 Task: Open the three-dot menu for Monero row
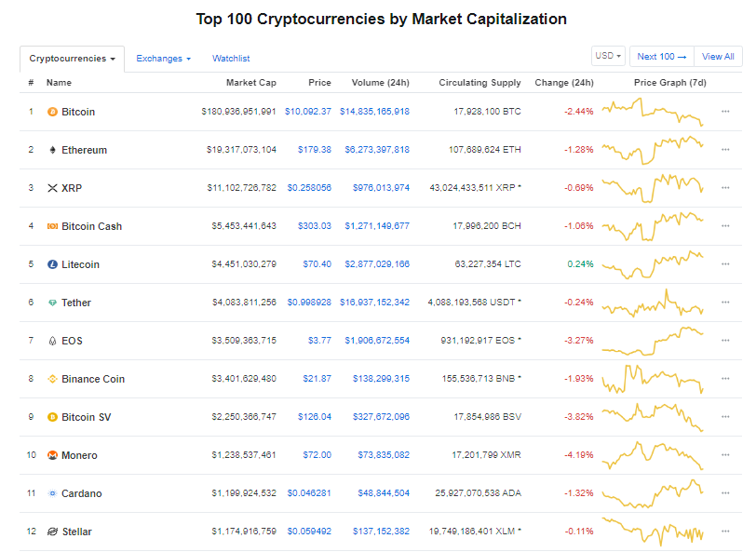tap(725, 454)
